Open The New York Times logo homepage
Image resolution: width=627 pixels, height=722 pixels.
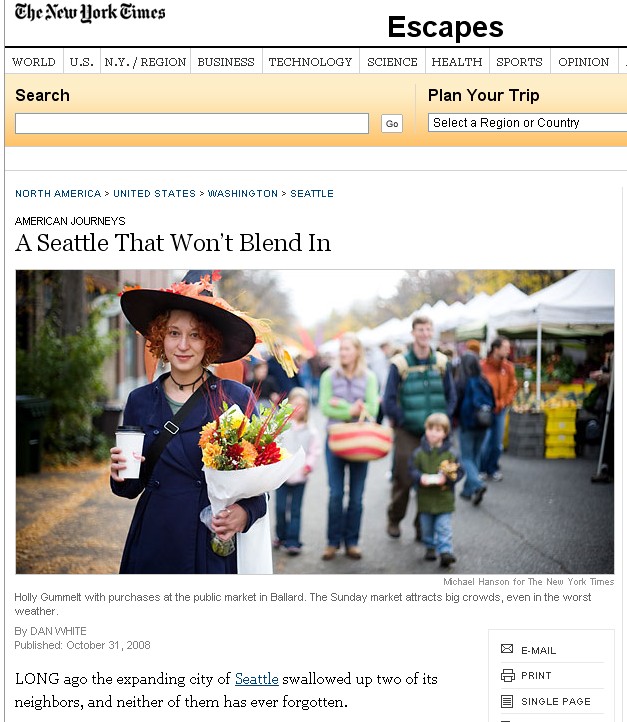pyautogui.click(x=90, y=12)
